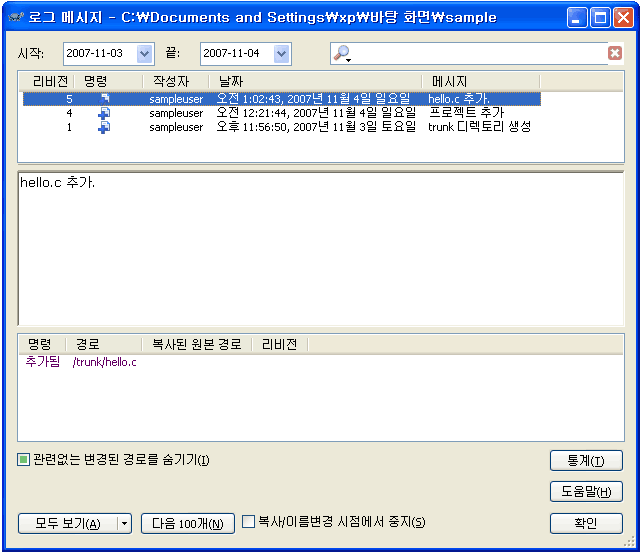Click the TortoiseSVN title bar icon
This screenshot has height=553, width=641.
[15, 17]
